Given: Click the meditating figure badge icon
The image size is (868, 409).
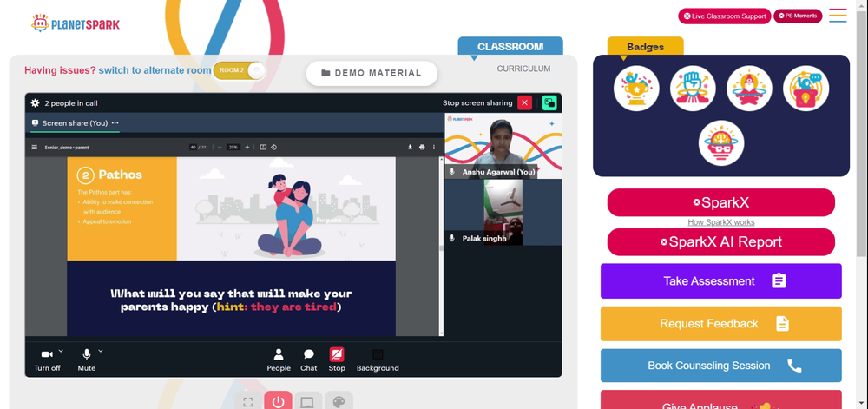Looking at the screenshot, I should pyautogui.click(x=749, y=89).
